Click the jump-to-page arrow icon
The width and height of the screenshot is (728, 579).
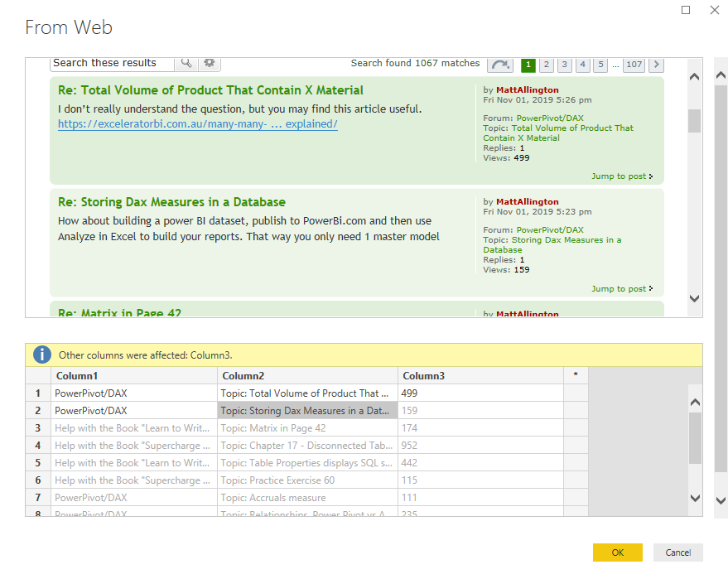tap(500, 65)
